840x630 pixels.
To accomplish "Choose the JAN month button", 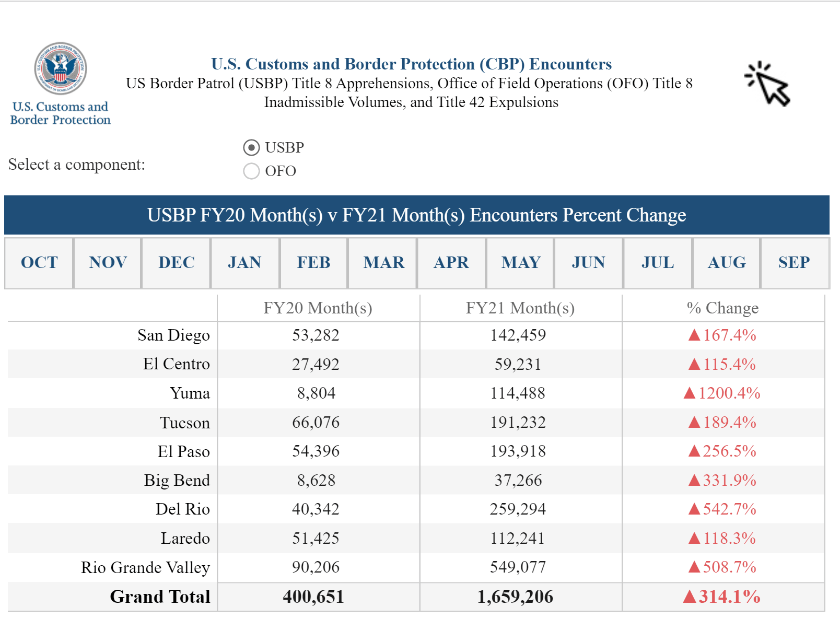I will point(244,263).
